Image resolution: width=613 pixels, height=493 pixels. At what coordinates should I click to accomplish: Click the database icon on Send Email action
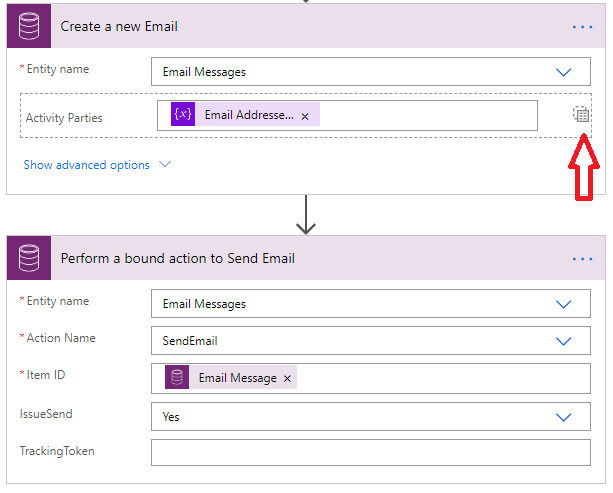[29, 258]
